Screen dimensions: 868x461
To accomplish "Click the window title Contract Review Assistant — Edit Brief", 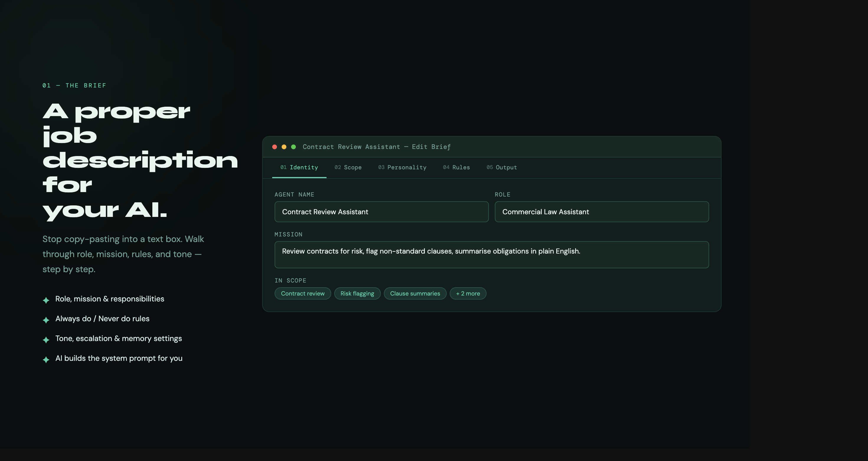I will [x=376, y=147].
